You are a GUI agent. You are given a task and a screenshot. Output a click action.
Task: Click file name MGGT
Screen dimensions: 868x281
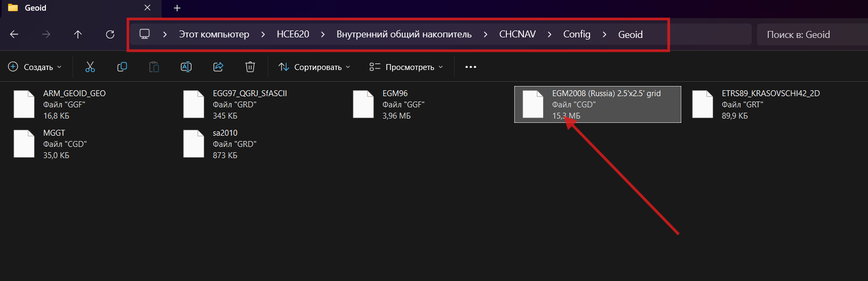point(54,132)
